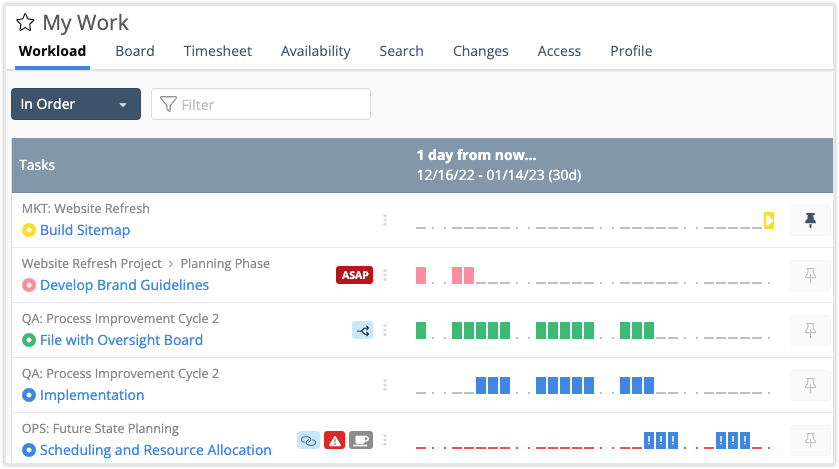Click the dependency icon on File with Oversight Board
This screenshot has width=839, height=469.
[362, 330]
